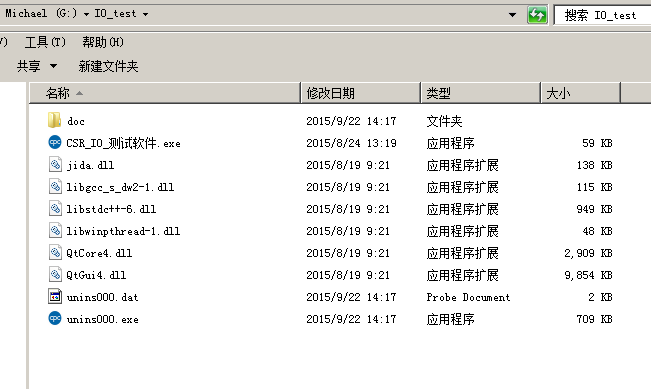Click the jida.dll file icon
Screen dimensions: 651x389
click(55, 164)
